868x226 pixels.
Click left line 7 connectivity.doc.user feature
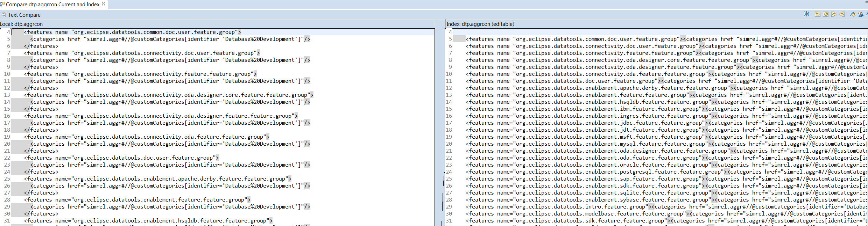pyautogui.click(x=142, y=53)
